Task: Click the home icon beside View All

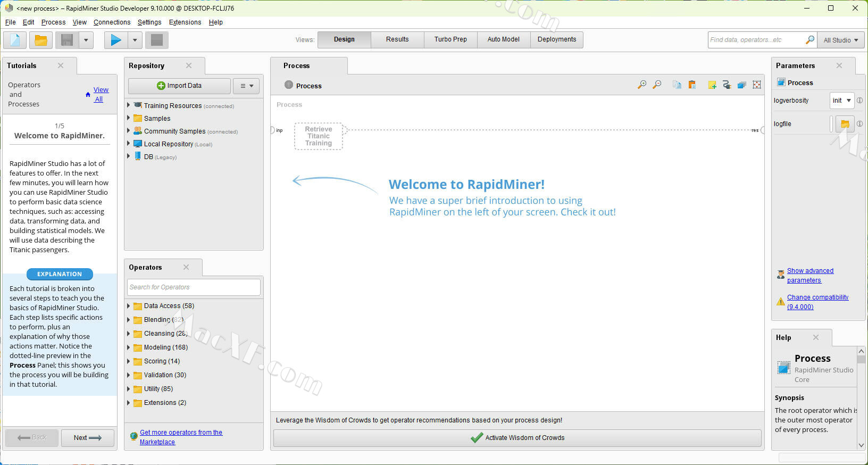Action: (88, 95)
